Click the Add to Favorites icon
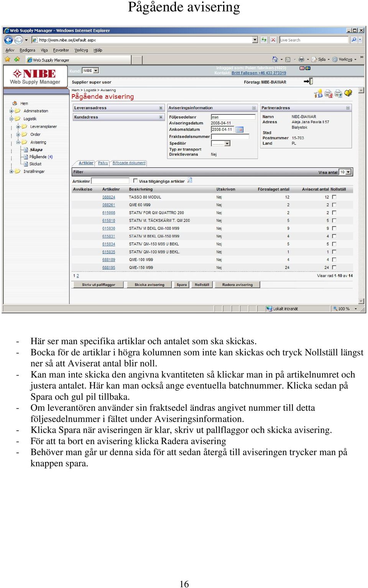The width and height of the screenshot is (368, 588). pos(17,59)
